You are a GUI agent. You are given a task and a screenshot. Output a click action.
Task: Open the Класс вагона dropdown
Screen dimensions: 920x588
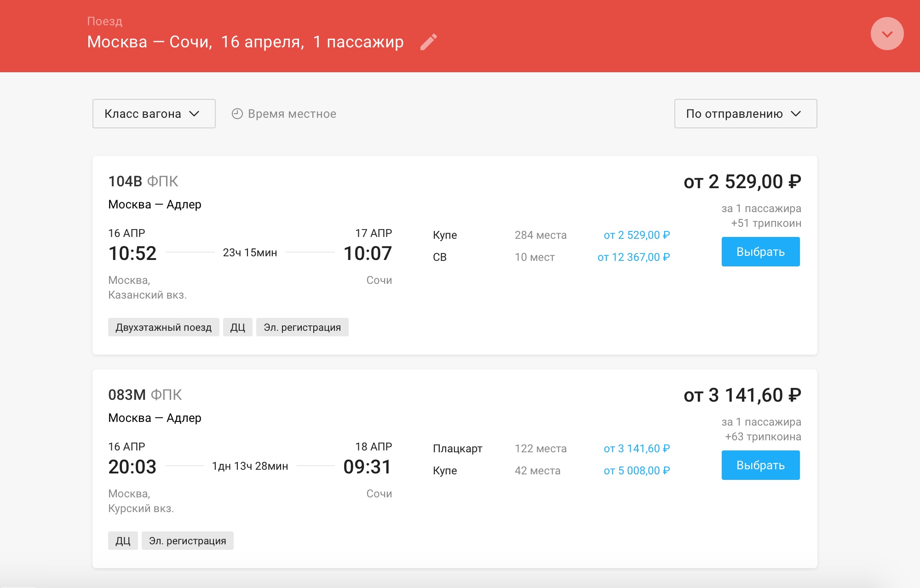tap(154, 114)
